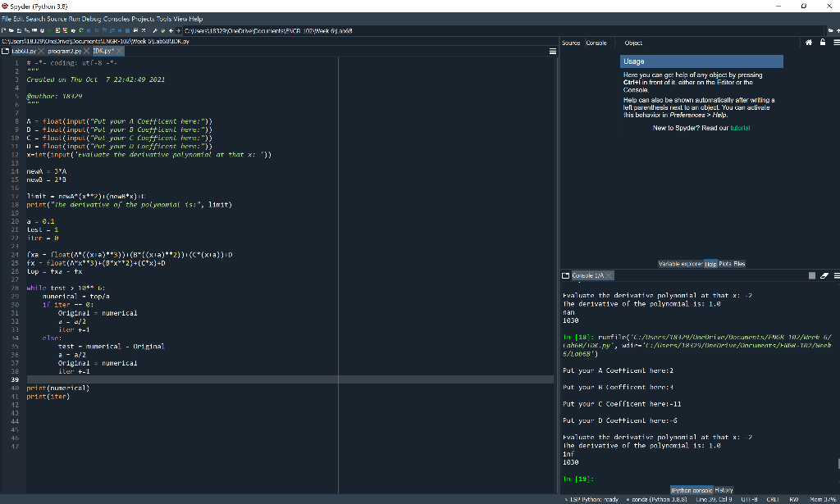Viewport: 840px width, 504px height.
Task: Clear console with the eraser icon
Action: 824,275
